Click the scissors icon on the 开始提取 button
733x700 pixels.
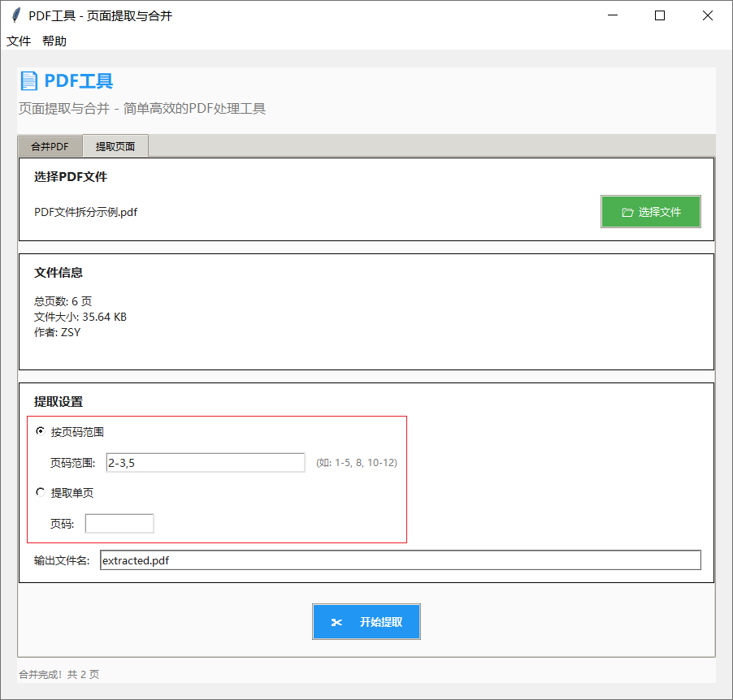[x=337, y=621]
